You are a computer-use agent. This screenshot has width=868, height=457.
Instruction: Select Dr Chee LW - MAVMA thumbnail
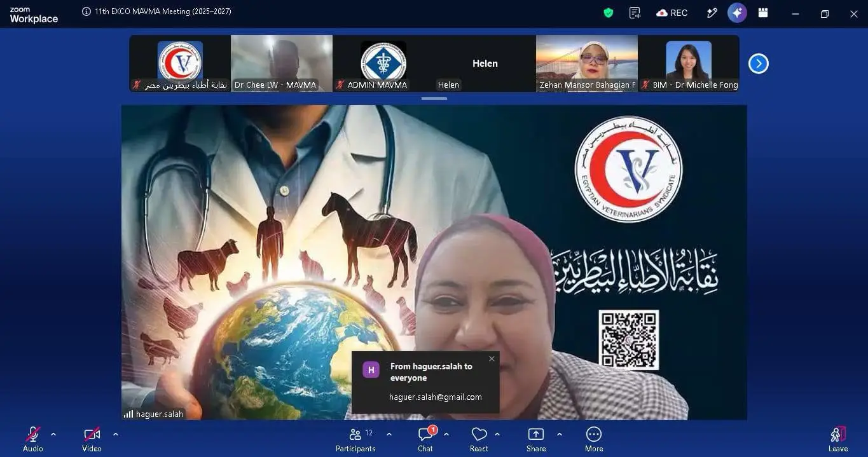pos(282,64)
